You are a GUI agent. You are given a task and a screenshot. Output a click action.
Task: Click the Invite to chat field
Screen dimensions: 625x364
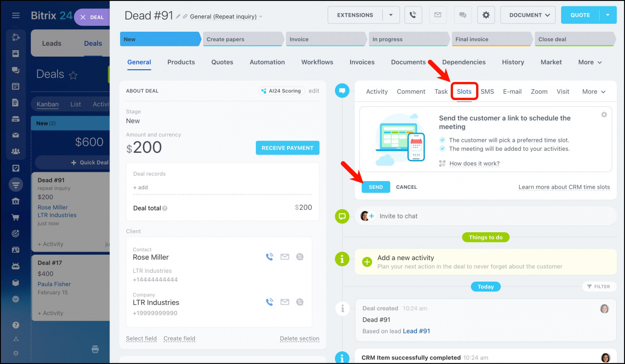point(486,216)
